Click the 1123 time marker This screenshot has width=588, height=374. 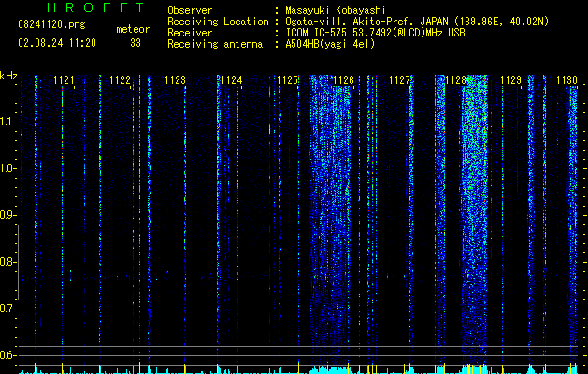pos(176,80)
